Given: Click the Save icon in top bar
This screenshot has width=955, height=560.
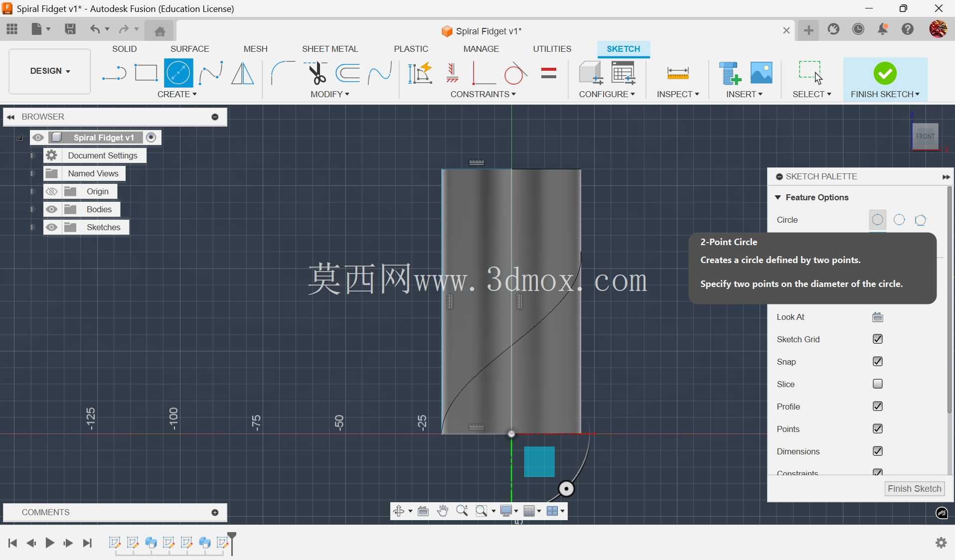Looking at the screenshot, I should pyautogui.click(x=70, y=29).
